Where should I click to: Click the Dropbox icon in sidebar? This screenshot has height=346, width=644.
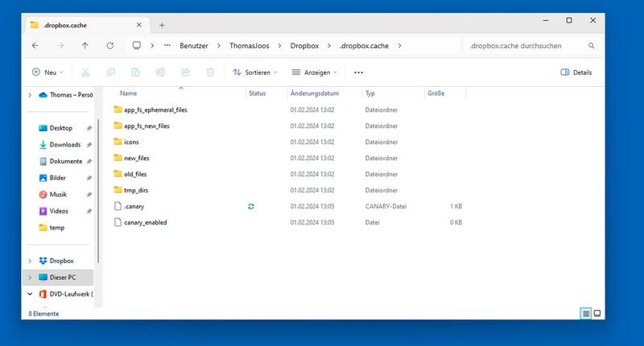(x=43, y=261)
